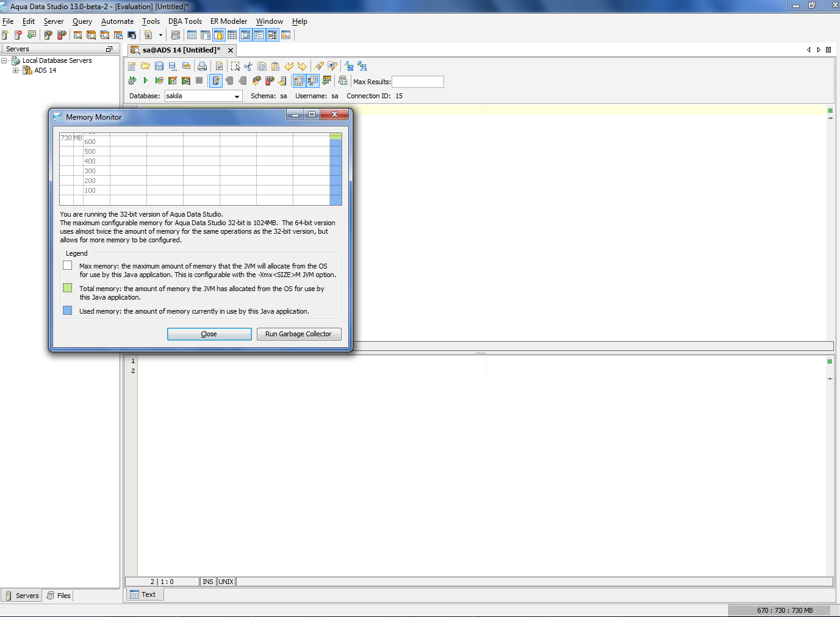Screen dimensions: 840x617
Task: Click the green Run current statement arrow
Action: coord(145,81)
